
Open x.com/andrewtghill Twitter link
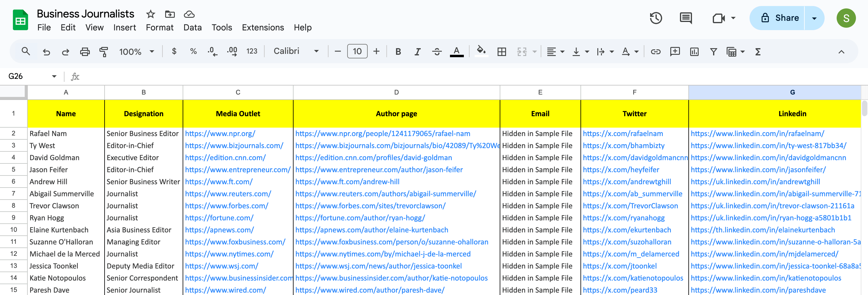[627, 182]
